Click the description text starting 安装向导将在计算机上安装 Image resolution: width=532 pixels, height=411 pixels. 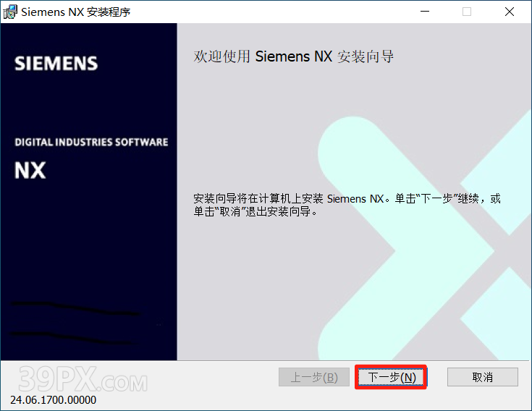[x=347, y=205]
